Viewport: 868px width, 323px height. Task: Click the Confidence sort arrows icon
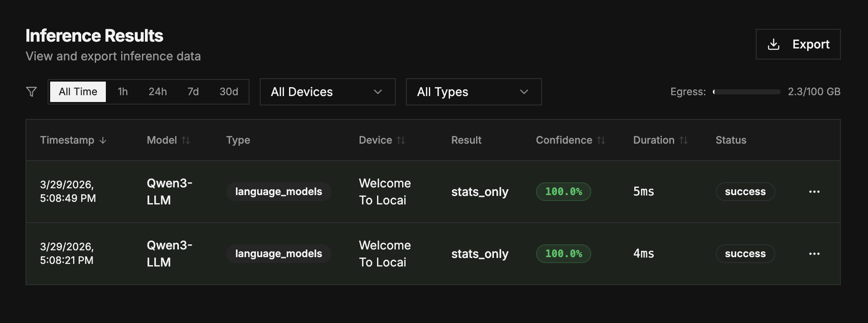click(x=601, y=140)
